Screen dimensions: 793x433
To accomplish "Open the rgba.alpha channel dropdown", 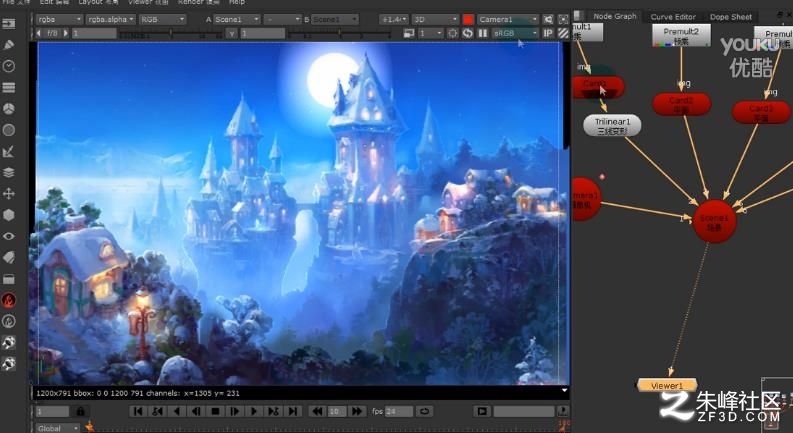I will (110, 19).
